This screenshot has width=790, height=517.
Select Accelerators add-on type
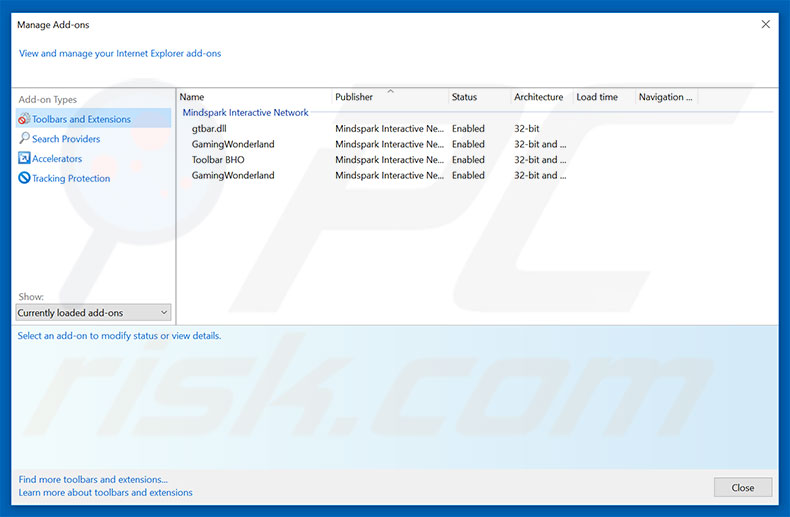tap(57, 158)
